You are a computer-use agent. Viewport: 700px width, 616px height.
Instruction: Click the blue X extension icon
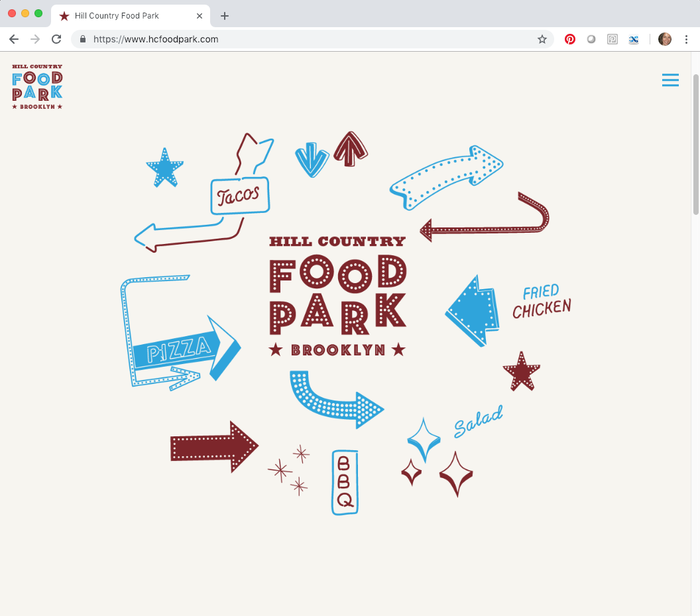[634, 39]
